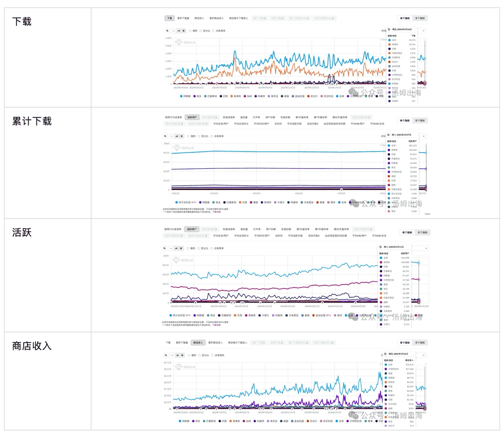The height and width of the screenshot is (441, 504).
Task: Click the magnifier icon in 累计下载 chart toolbar
Action: (166, 136)
